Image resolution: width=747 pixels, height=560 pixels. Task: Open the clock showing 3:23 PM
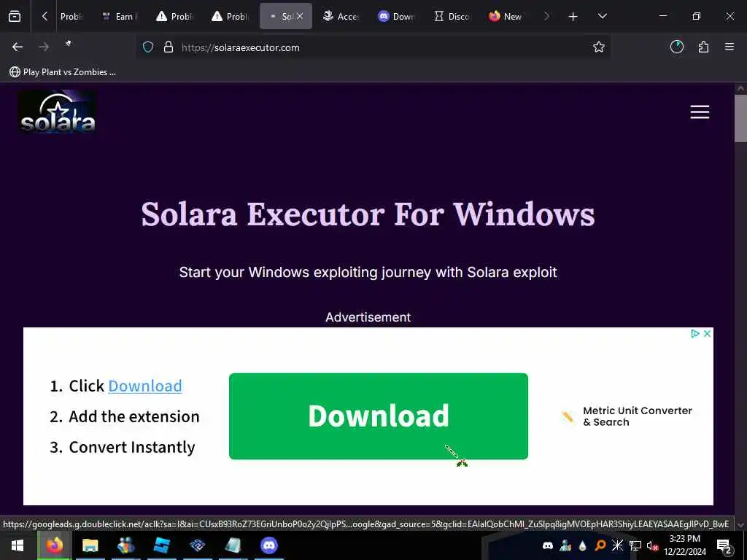coord(685,545)
